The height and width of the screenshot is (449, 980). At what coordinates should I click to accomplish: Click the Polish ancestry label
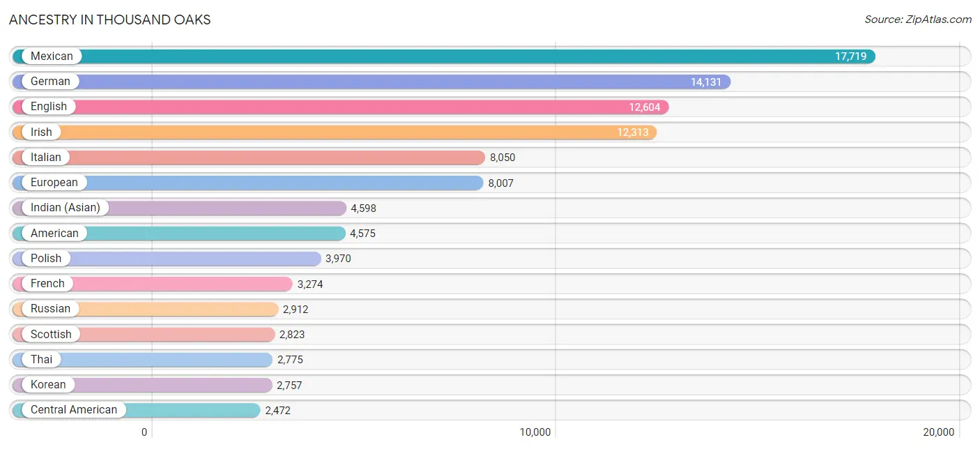click(46, 259)
